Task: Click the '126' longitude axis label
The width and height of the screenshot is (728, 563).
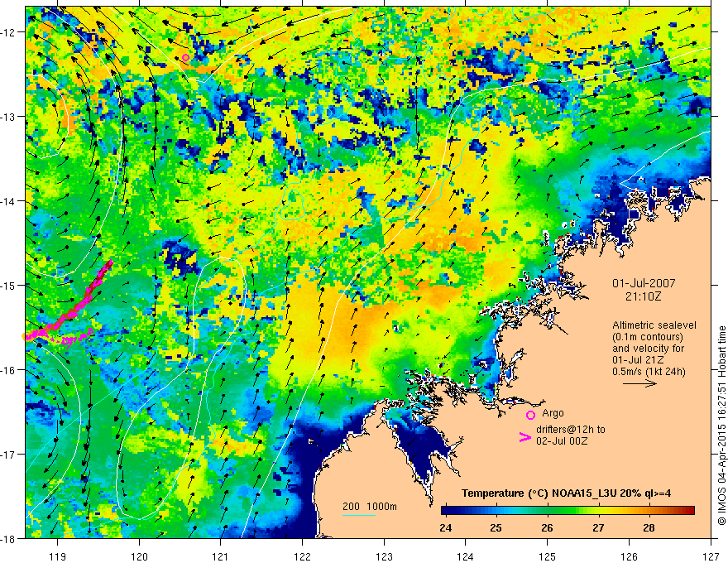Action: 629,556
